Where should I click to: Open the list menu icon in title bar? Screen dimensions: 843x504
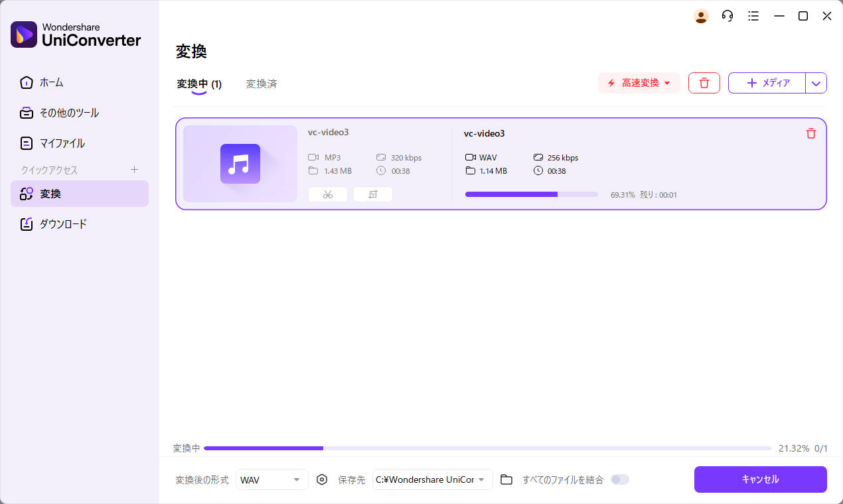(x=753, y=16)
